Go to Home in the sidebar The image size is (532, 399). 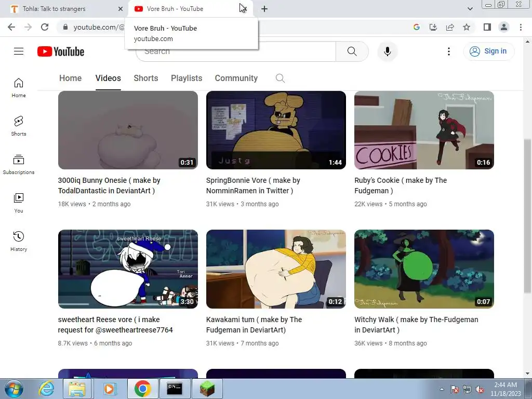pyautogui.click(x=19, y=88)
